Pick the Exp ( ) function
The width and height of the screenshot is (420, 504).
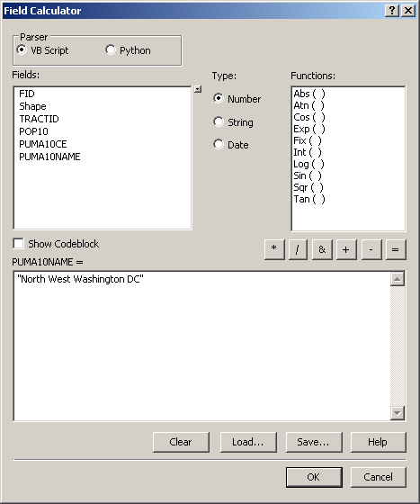(308, 129)
